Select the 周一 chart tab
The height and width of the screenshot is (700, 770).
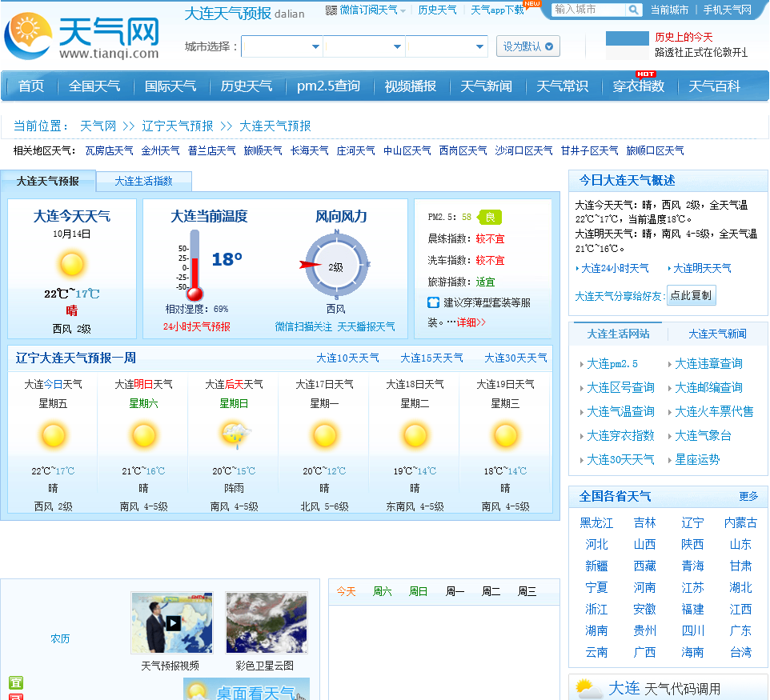[x=455, y=591]
